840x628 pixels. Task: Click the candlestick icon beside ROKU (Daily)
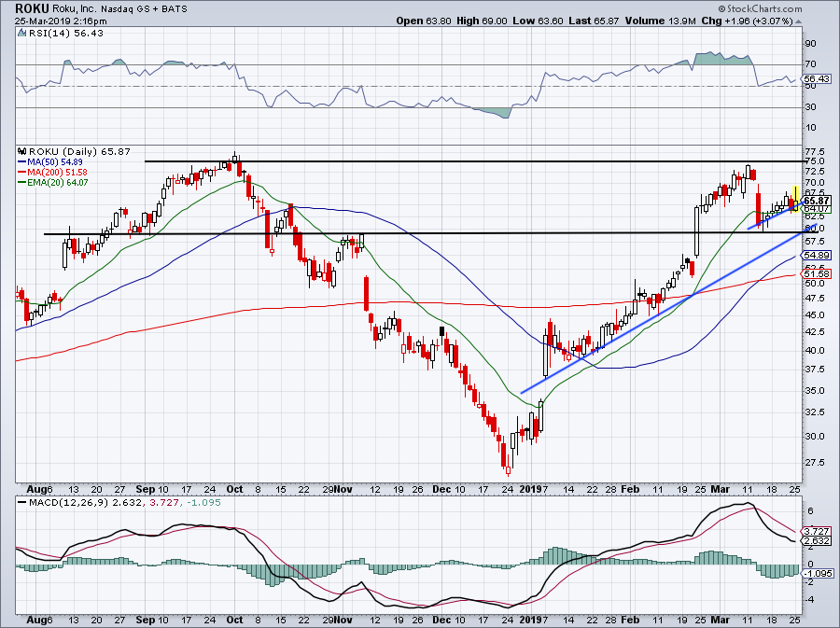(x=22, y=151)
